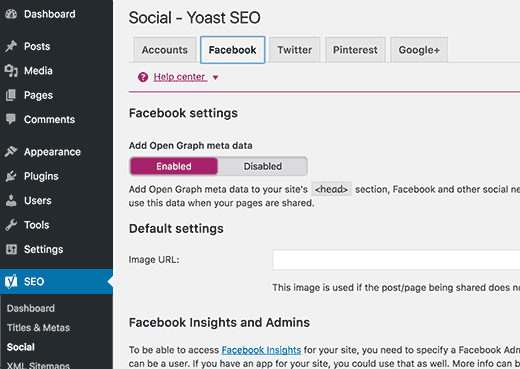The height and width of the screenshot is (369, 520).
Task: Click the Pages document icon
Action: pyautogui.click(x=11, y=95)
